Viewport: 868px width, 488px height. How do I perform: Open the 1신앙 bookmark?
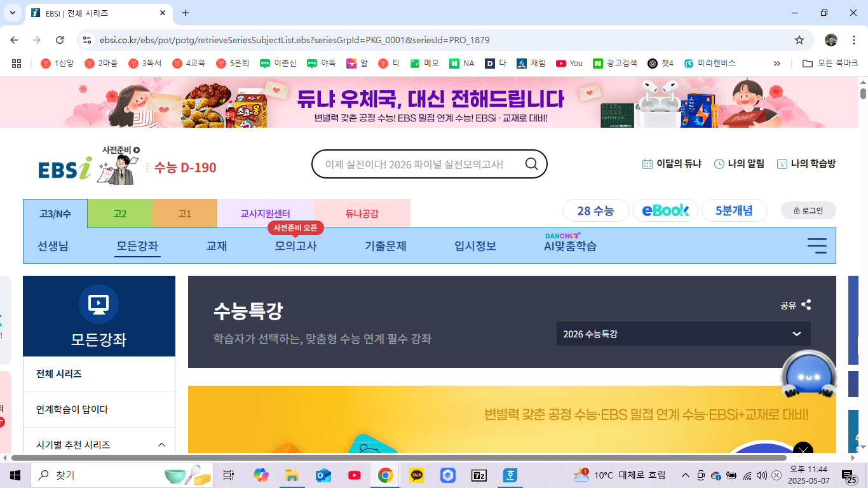click(57, 63)
